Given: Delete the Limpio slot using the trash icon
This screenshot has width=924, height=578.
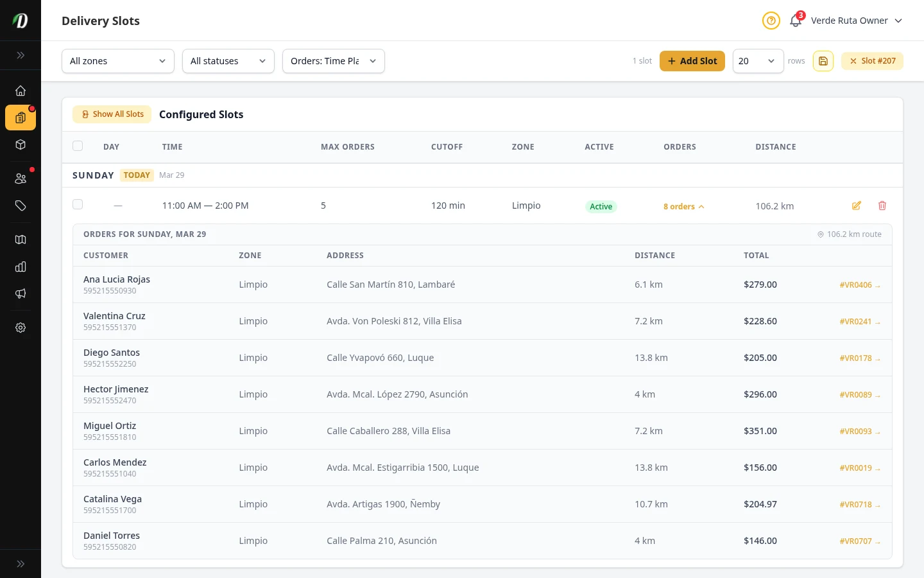Looking at the screenshot, I should [882, 206].
